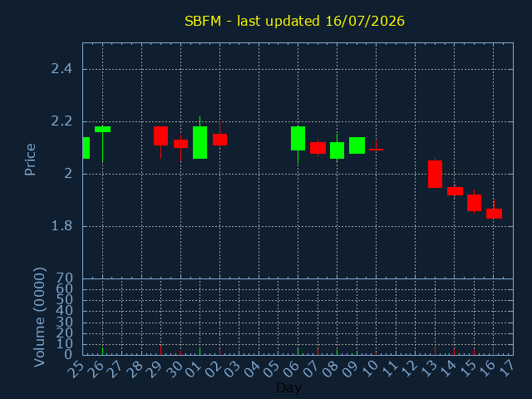Click the red candlestick for day 13
Image resolution: width=532 pixels, height=399 pixels.
[x=435, y=174]
